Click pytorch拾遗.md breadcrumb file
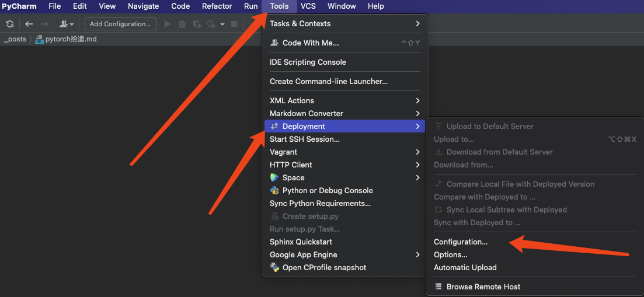The width and height of the screenshot is (644, 297). tap(71, 39)
